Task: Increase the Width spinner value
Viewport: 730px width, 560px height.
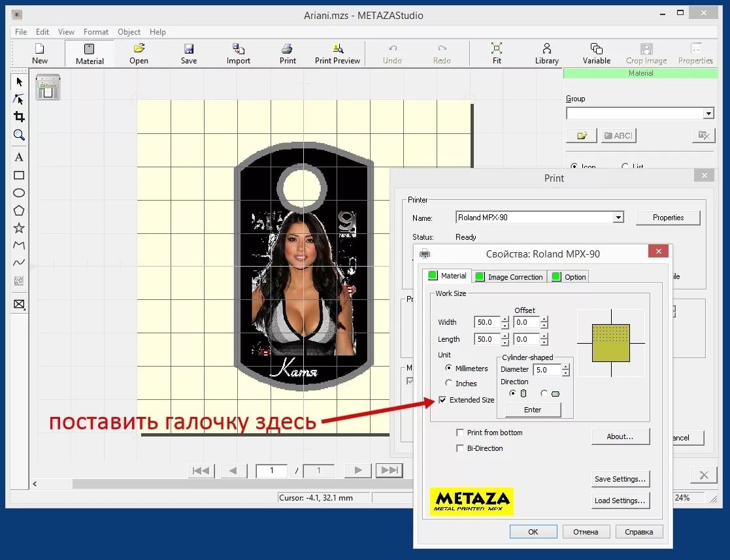Action: [505, 319]
